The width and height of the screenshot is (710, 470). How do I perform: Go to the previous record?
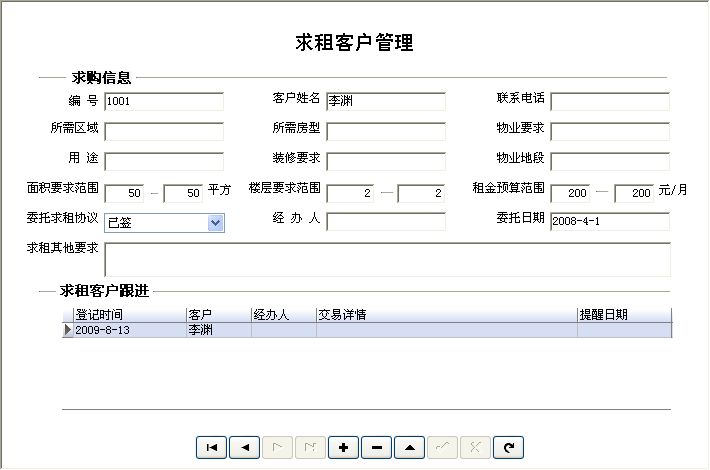[245, 447]
